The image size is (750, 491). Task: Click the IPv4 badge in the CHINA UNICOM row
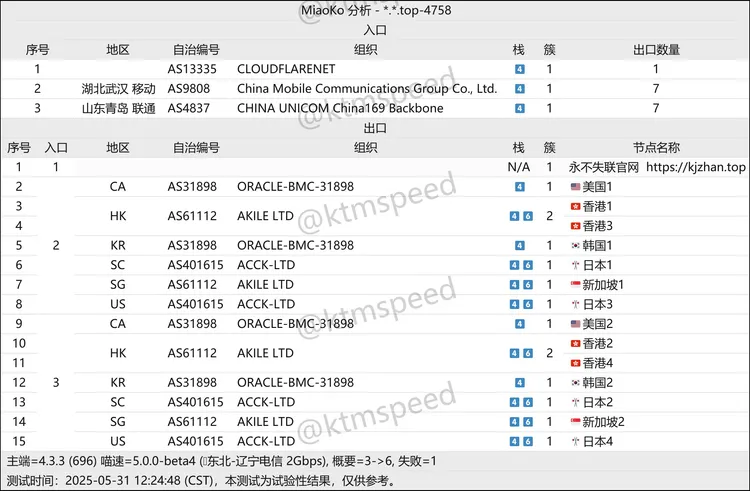click(519, 108)
